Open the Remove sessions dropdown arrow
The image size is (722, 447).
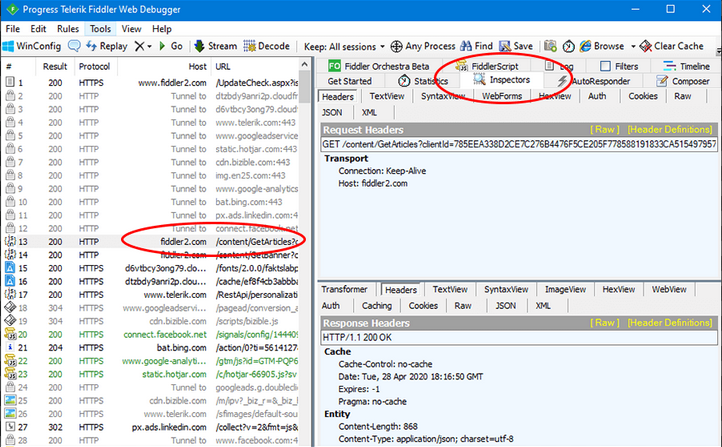click(150, 46)
